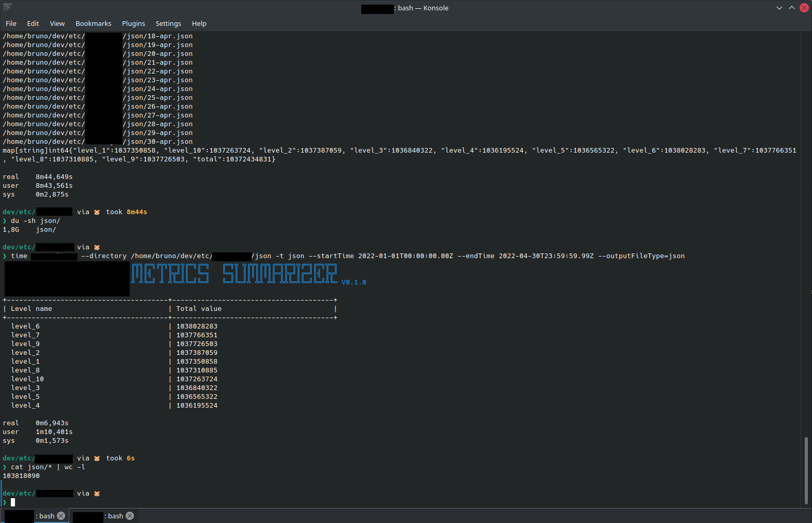Viewport: 812px width, 523px height.
Task: Open the Plugins menu
Action: point(133,24)
